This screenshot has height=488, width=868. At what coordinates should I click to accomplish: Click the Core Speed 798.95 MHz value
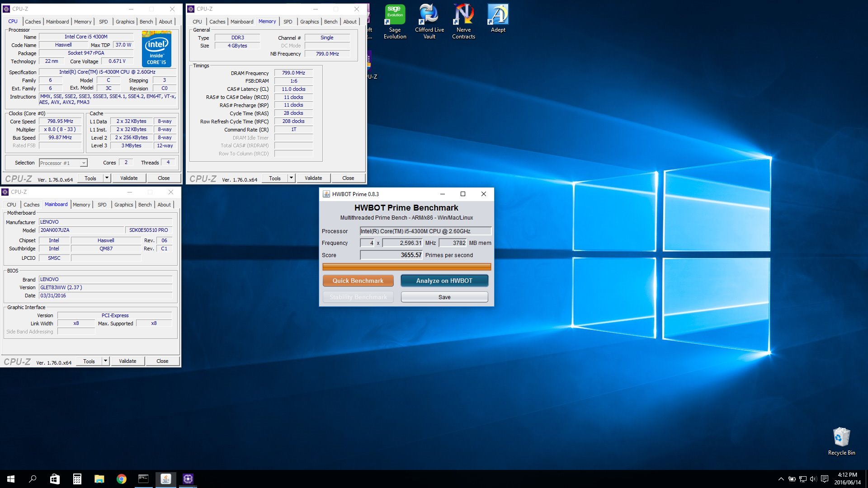click(x=60, y=121)
